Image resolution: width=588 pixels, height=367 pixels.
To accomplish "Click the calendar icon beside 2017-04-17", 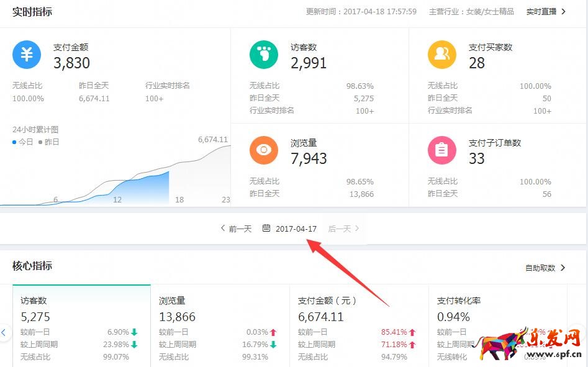I will (x=266, y=229).
